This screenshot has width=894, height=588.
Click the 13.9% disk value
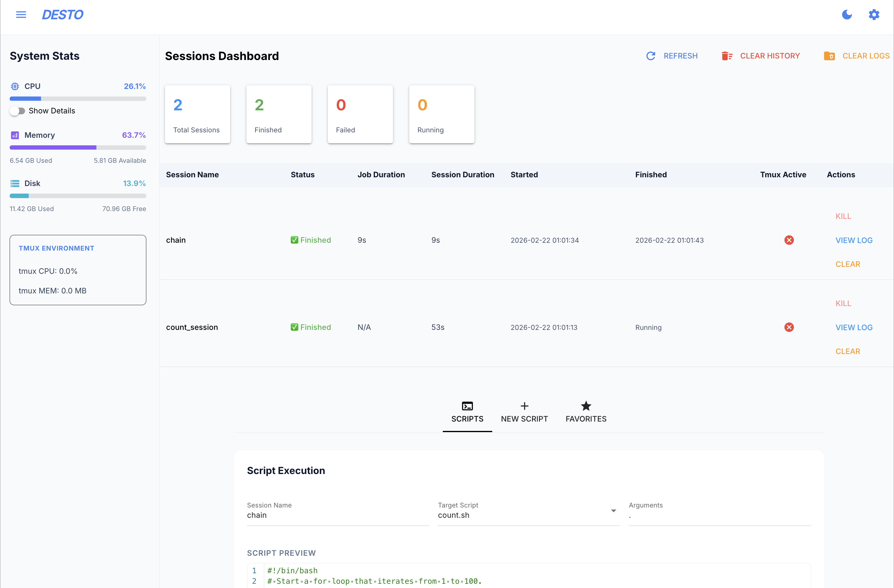pyautogui.click(x=134, y=183)
